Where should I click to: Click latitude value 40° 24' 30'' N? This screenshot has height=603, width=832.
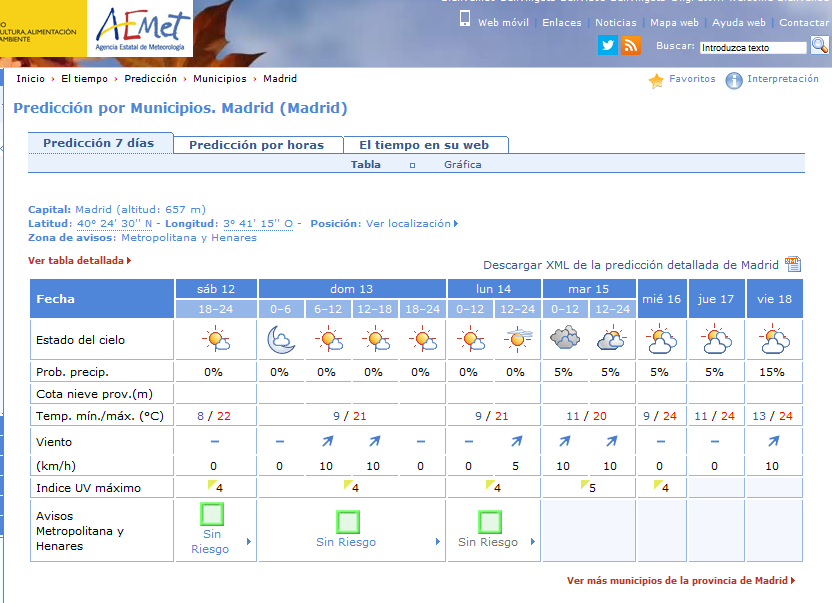coord(115,223)
